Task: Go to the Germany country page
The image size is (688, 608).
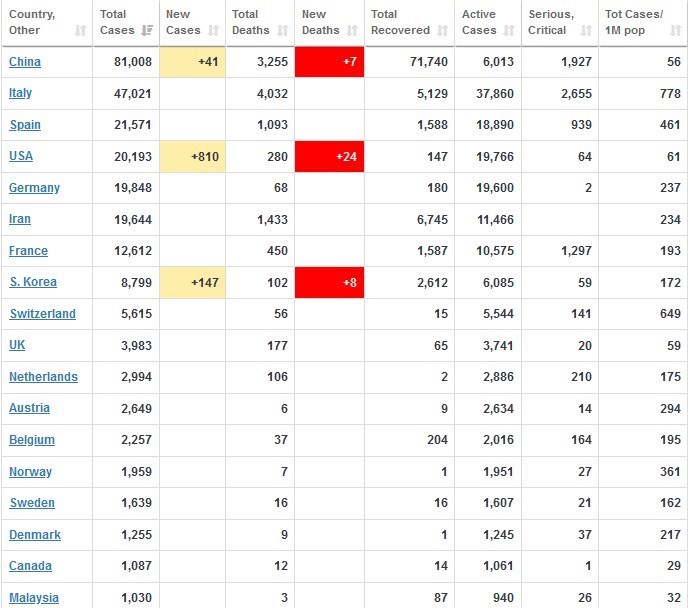Action: pos(34,188)
